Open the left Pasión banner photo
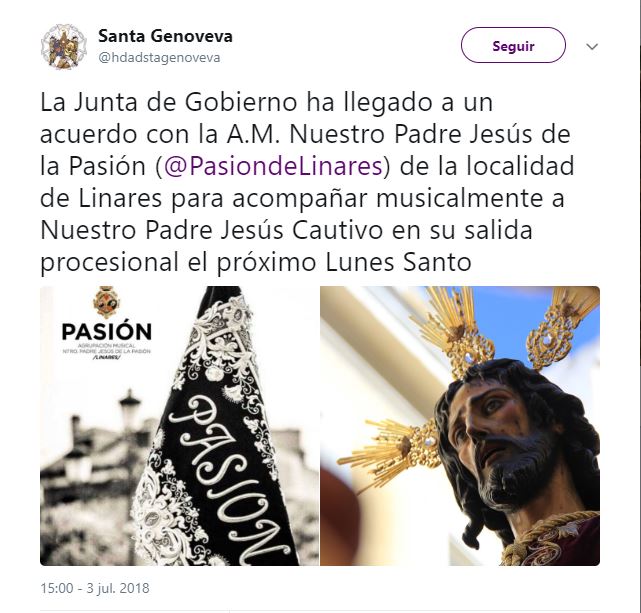Screen dimensions: 641x613 pos(179,426)
